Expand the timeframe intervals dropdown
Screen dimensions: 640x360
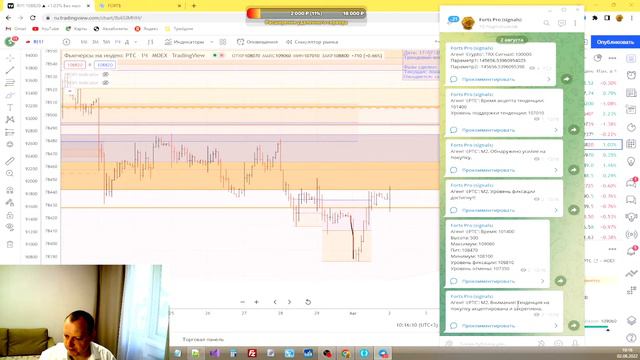click(136, 42)
